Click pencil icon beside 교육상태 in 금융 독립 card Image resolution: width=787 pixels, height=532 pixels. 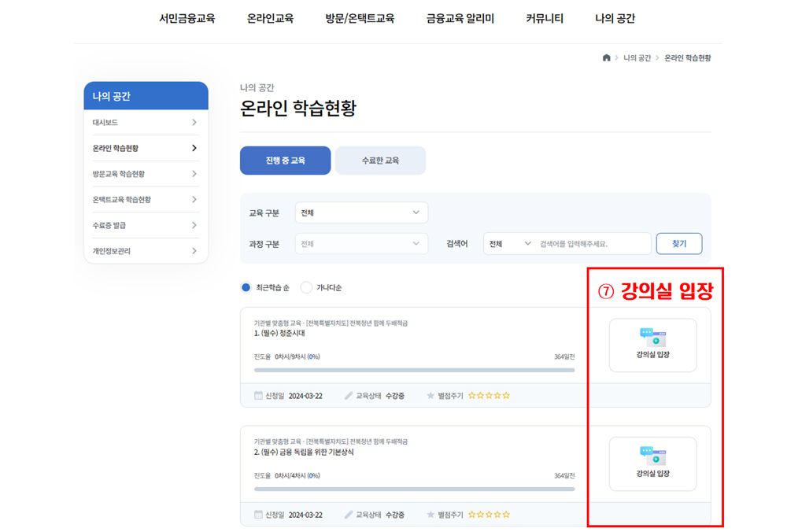coord(349,515)
